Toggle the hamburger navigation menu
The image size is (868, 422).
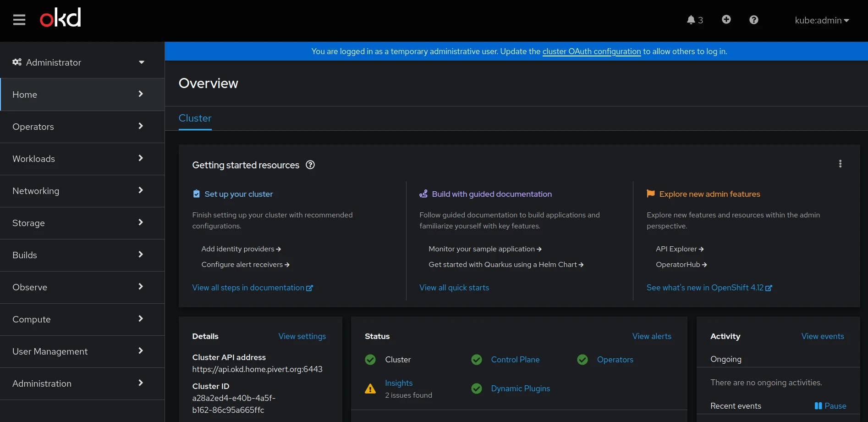(19, 20)
